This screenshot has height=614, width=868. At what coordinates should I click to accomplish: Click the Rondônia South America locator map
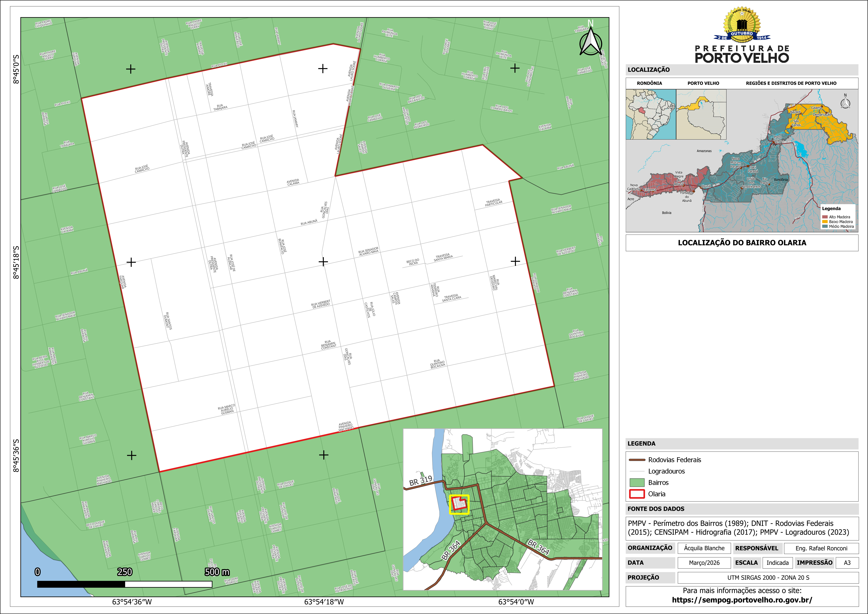point(651,114)
